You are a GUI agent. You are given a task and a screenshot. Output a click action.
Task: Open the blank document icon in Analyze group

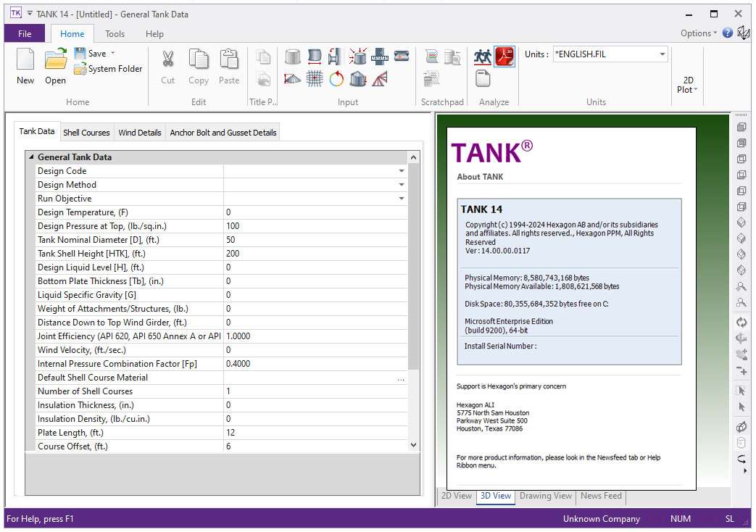[483, 78]
